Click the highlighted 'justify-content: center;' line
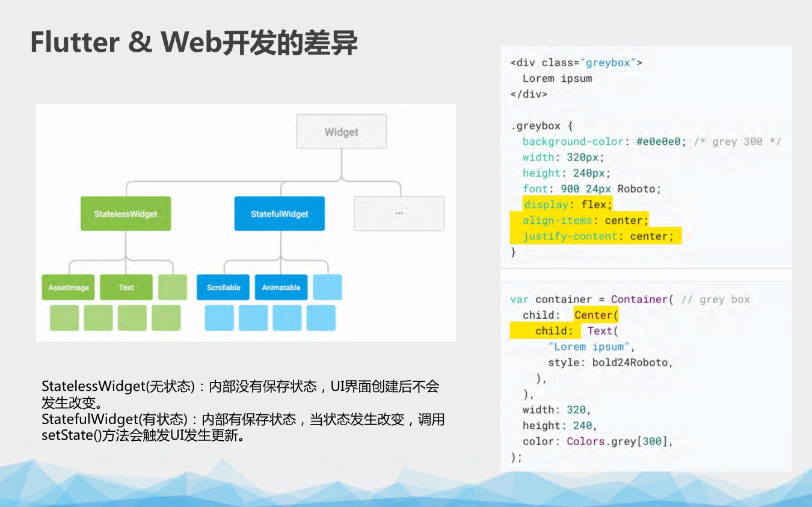This screenshot has width=812, height=507. click(x=598, y=236)
